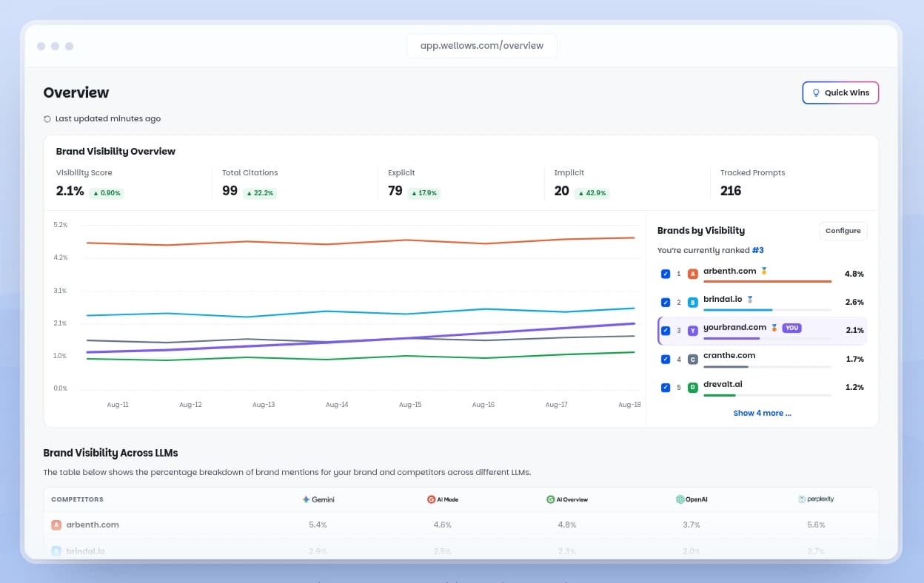Image resolution: width=924 pixels, height=583 pixels.
Task: Click the Visibility Score 0.90% change badge
Action: click(x=107, y=192)
